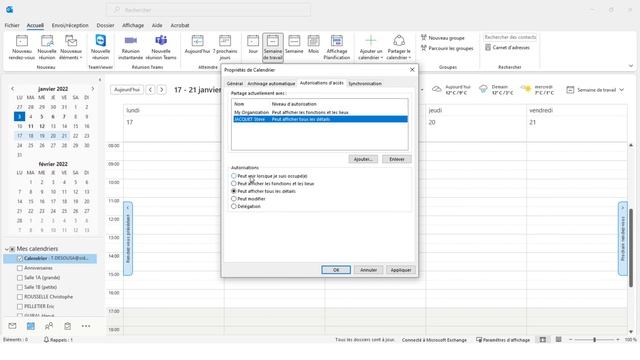640x360 pixels.
Task: Close the Propriétés de Calendrier dialog
Action: point(412,70)
